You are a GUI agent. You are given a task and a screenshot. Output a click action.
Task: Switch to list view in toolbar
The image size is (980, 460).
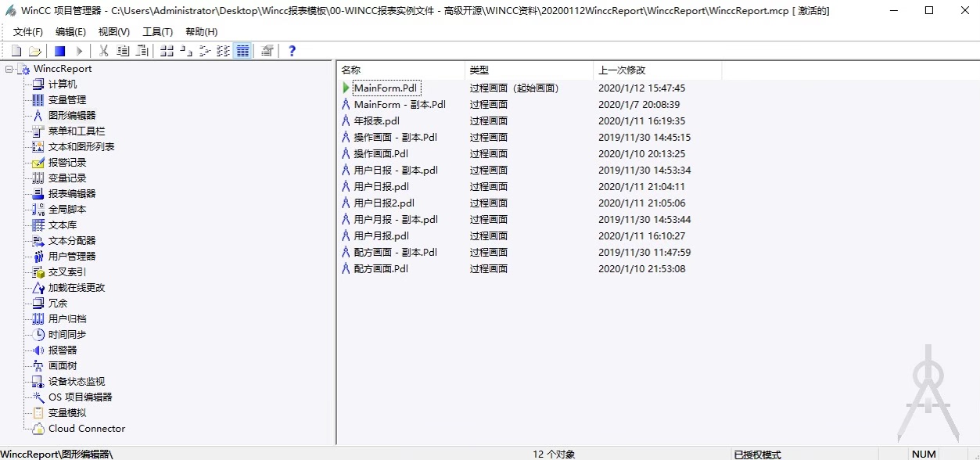205,51
